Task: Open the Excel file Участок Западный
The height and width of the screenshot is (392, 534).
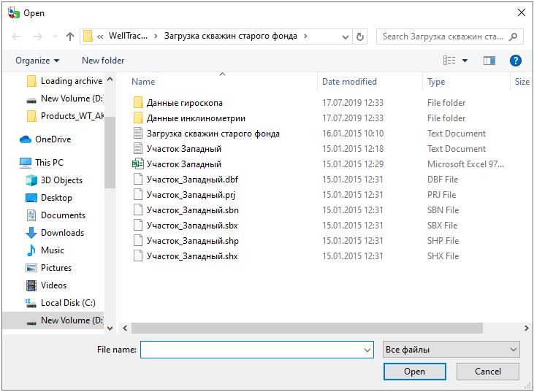Action: (183, 164)
